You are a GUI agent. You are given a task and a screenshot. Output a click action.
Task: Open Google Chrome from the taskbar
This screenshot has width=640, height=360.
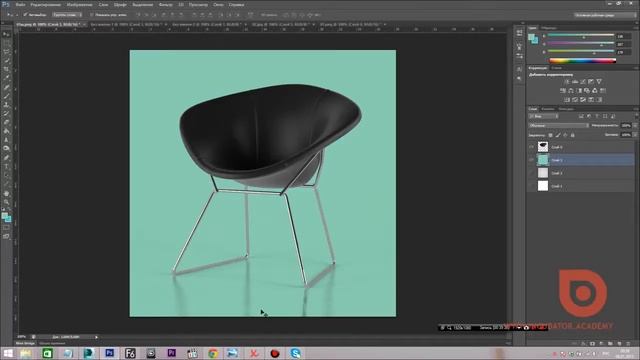(x=213, y=353)
